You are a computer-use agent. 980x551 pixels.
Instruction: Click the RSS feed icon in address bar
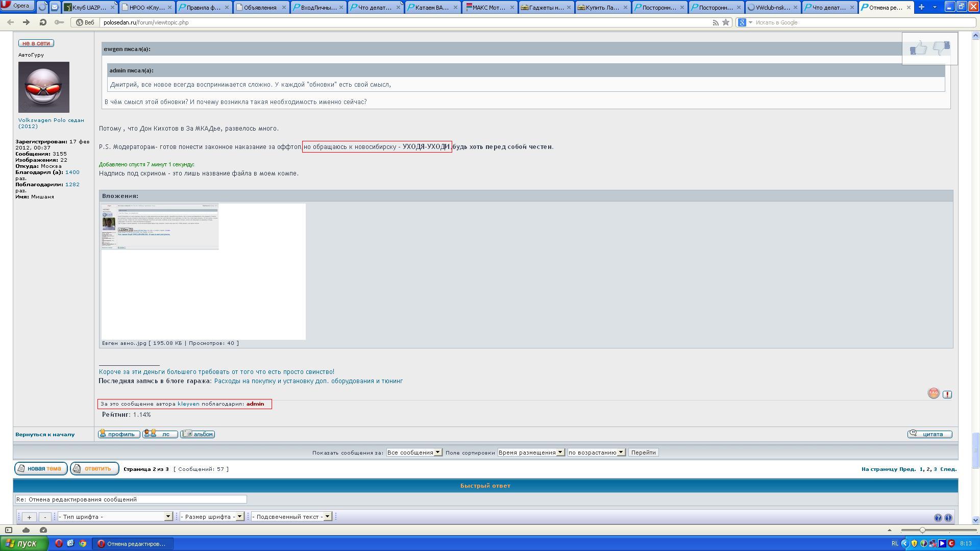tap(716, 22)
